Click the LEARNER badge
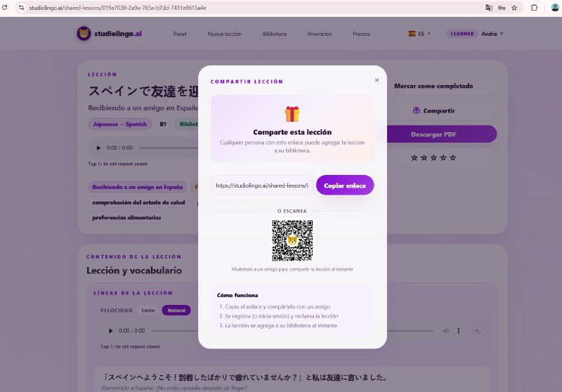 (462, 34)
